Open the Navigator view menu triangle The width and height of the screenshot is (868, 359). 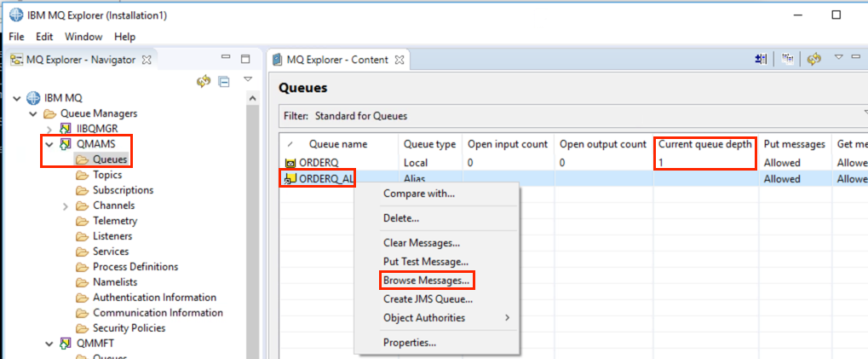pyautogui.click(x=248, y=79)
